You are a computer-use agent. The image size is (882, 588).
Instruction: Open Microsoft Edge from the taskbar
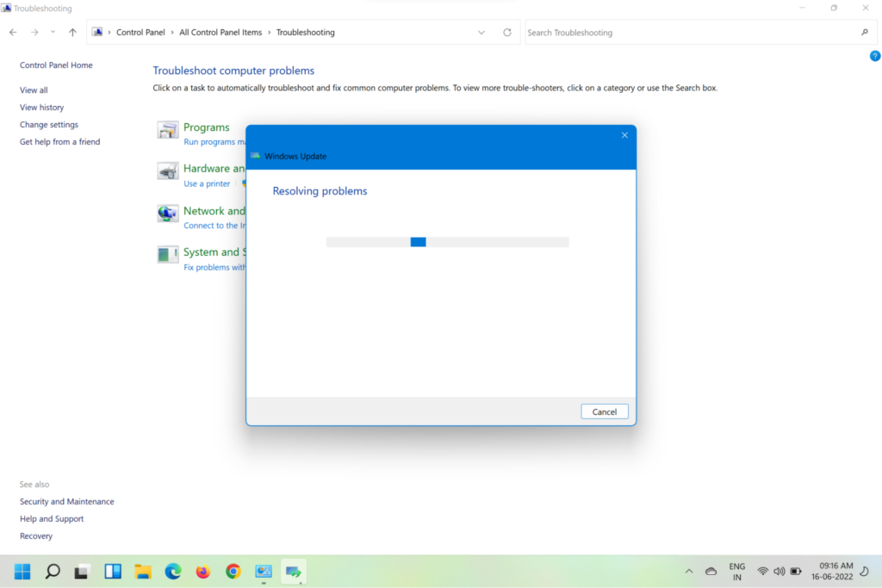[173, 572]
